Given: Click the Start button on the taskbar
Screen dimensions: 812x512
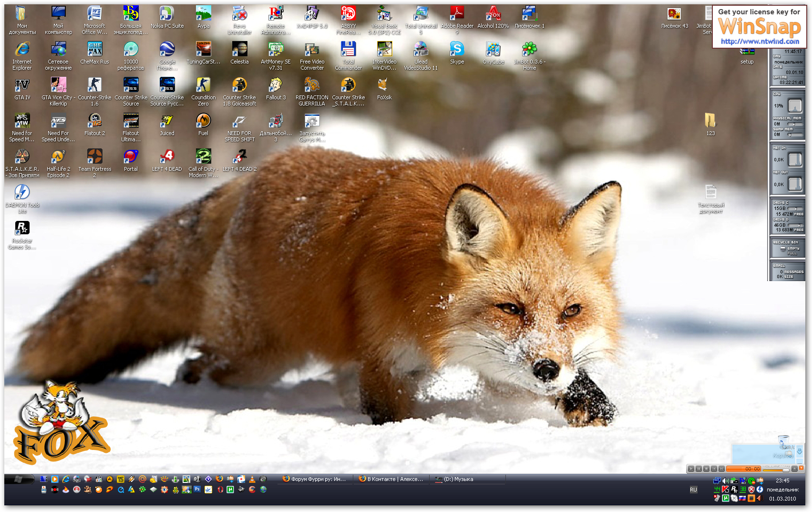Looking at the screenshot, I should [19, 479].
